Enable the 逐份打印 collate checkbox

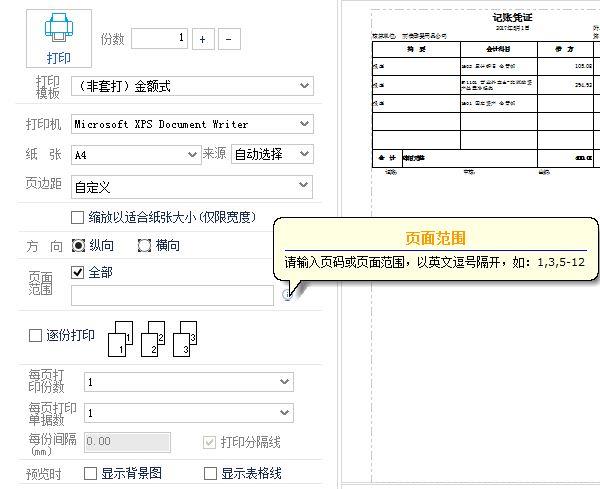(35, 336)
